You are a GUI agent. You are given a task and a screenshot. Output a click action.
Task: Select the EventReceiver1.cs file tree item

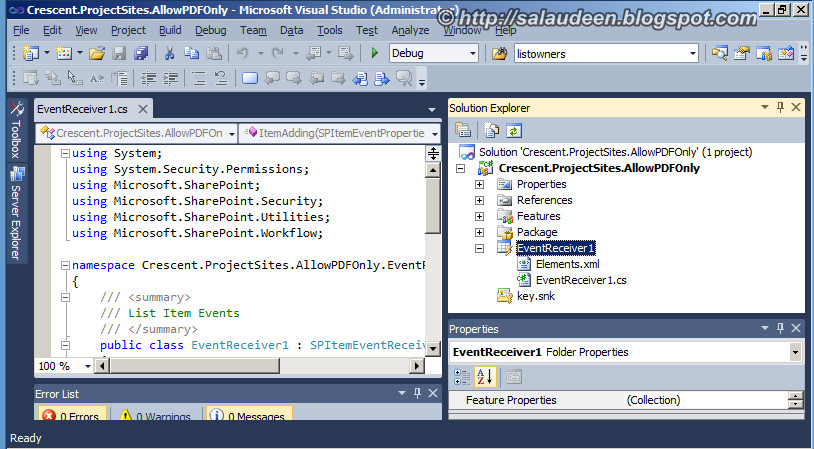pos(581,280)
